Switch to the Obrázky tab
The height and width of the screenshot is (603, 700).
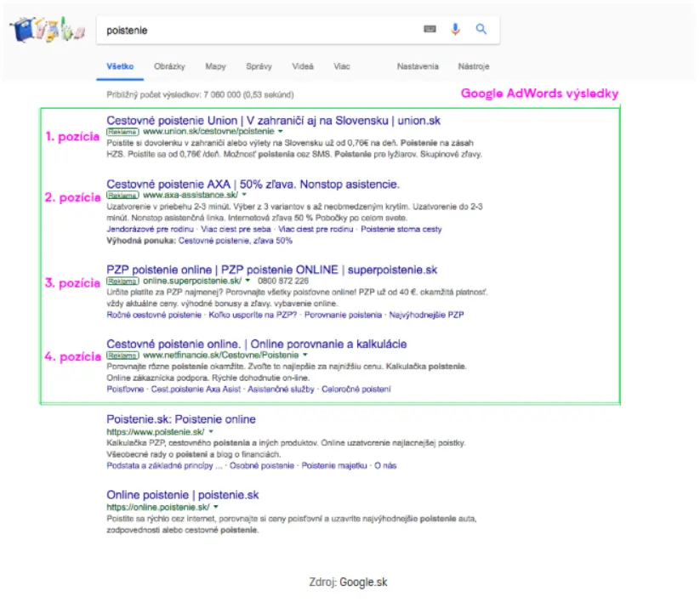pos(169,66)
